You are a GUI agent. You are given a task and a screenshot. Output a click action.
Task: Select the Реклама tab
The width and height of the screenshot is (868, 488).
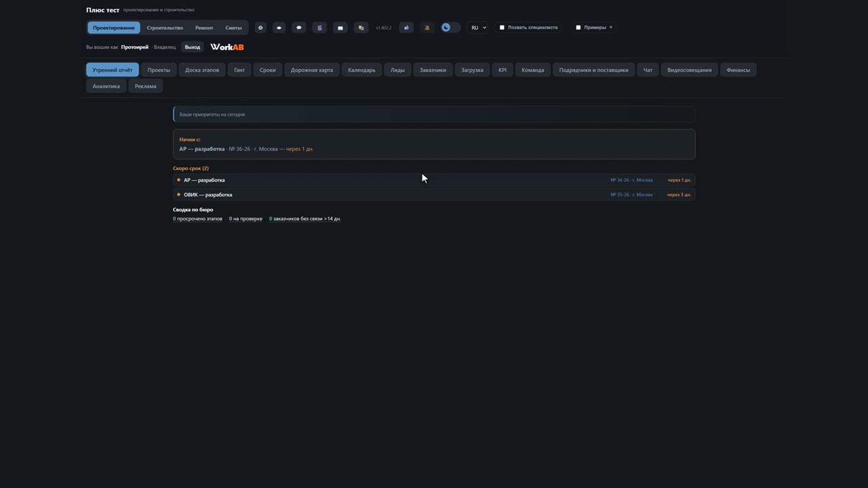click(x=146, y=86)
